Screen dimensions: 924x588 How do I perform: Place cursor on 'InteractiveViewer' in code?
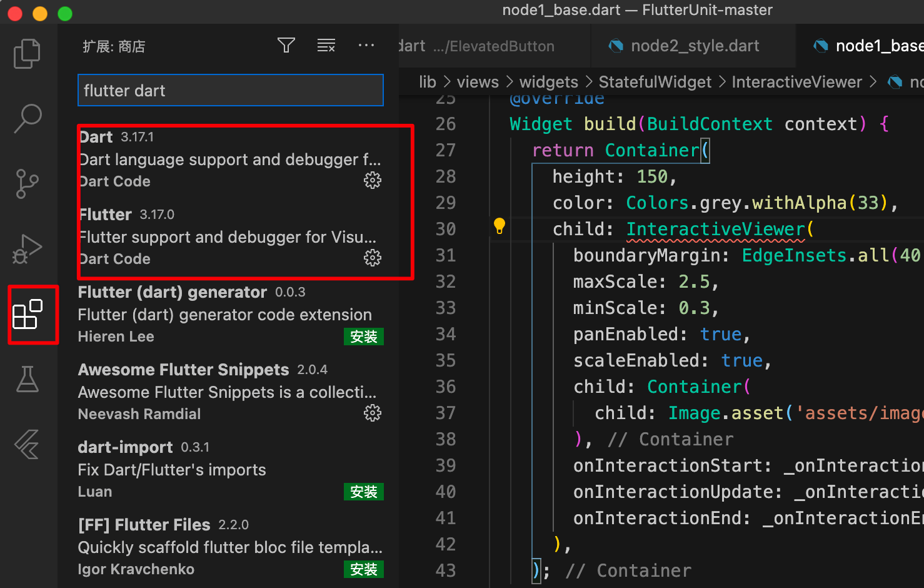point(716,229)
